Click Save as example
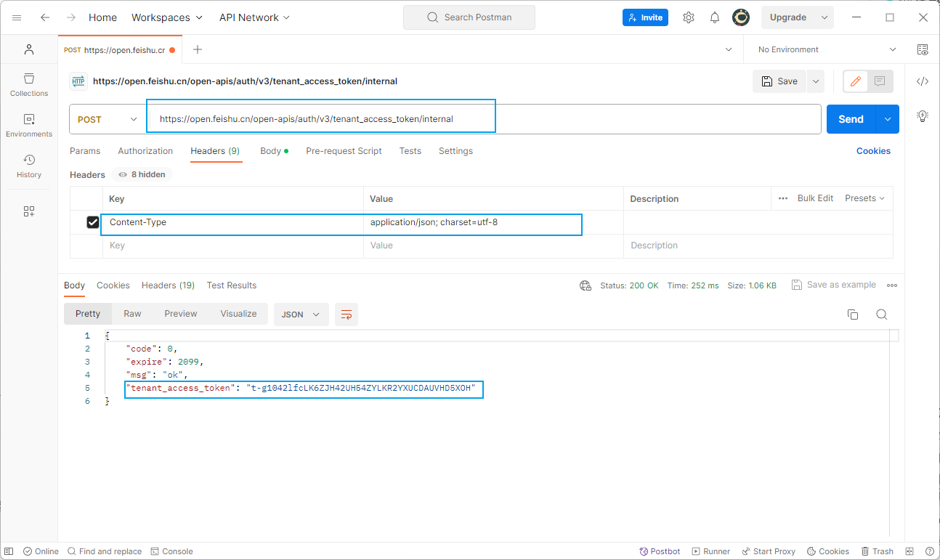 (x=834, y=285)
